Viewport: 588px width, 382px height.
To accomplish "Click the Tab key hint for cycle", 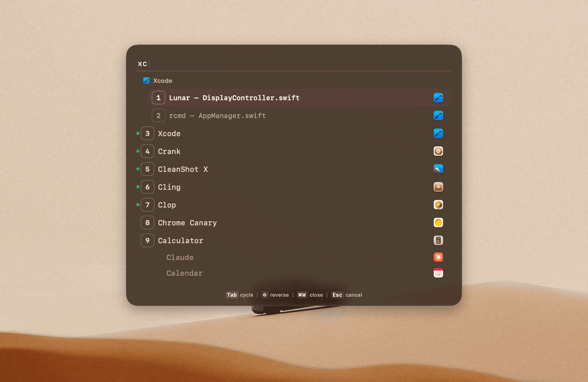I will point(232,295).
